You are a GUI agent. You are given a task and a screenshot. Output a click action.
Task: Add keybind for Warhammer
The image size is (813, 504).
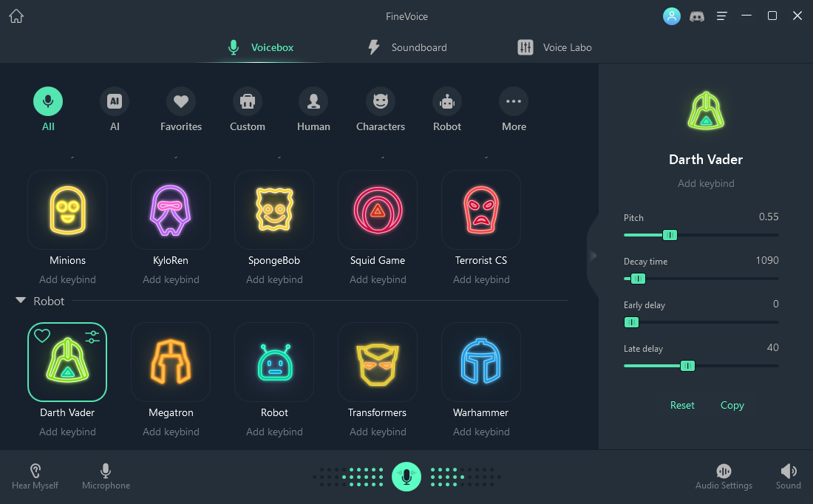[x=481, y=432]
